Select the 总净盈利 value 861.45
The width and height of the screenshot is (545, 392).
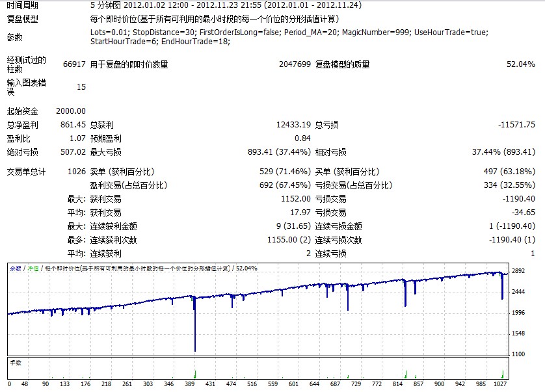tap(73, 125)
